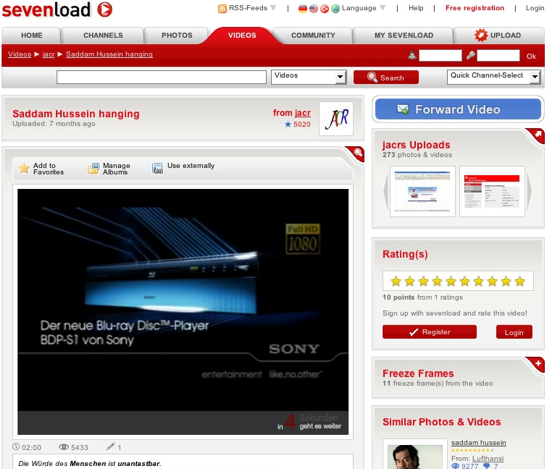Image resolution: width=550 pixels, height=469 pixels.
Task: Open the Videos search type dropdown
Action: pyautogui.click(x=309, y=77)
